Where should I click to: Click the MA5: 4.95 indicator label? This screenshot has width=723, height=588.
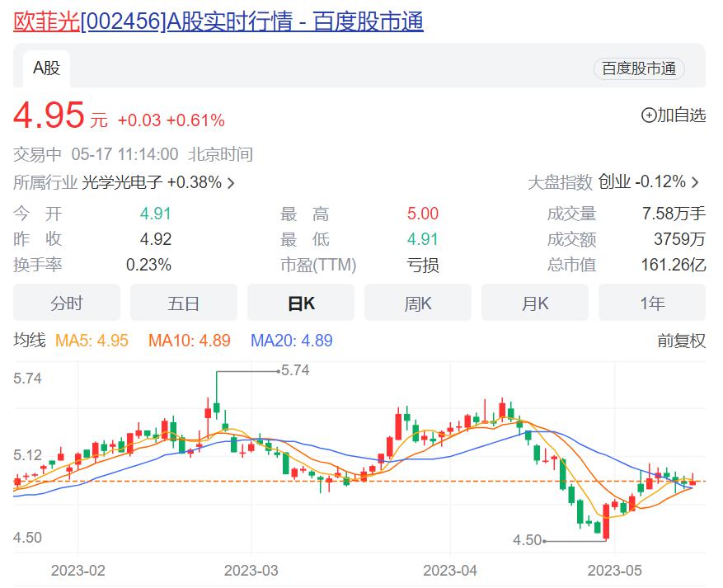pos(92,341)
